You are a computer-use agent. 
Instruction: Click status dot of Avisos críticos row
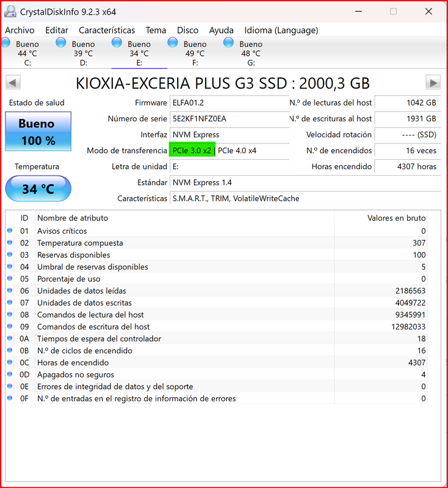10,231
